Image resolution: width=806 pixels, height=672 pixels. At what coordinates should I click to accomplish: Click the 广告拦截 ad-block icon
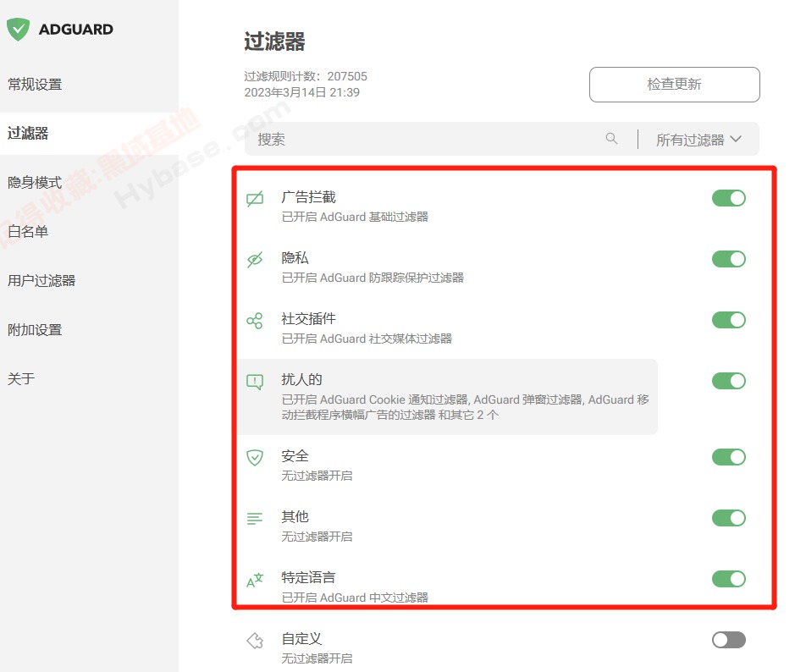click(255, 198)
